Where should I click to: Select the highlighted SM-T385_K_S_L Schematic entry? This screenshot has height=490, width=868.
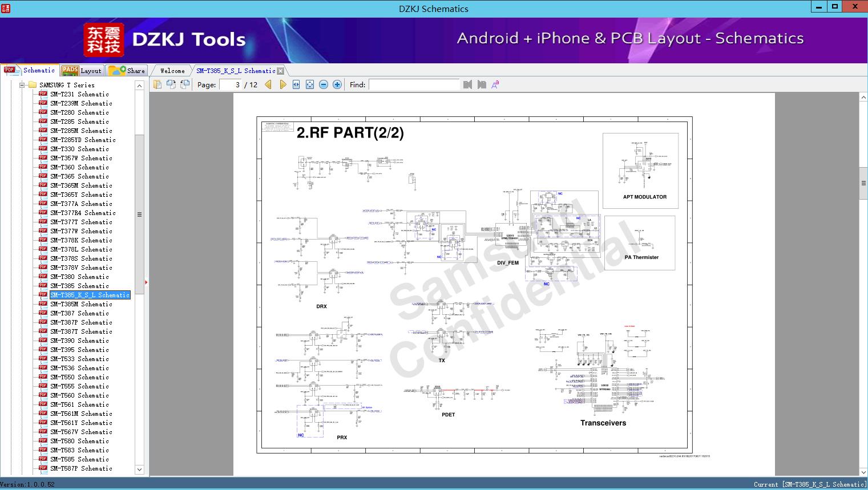point(90,295)
